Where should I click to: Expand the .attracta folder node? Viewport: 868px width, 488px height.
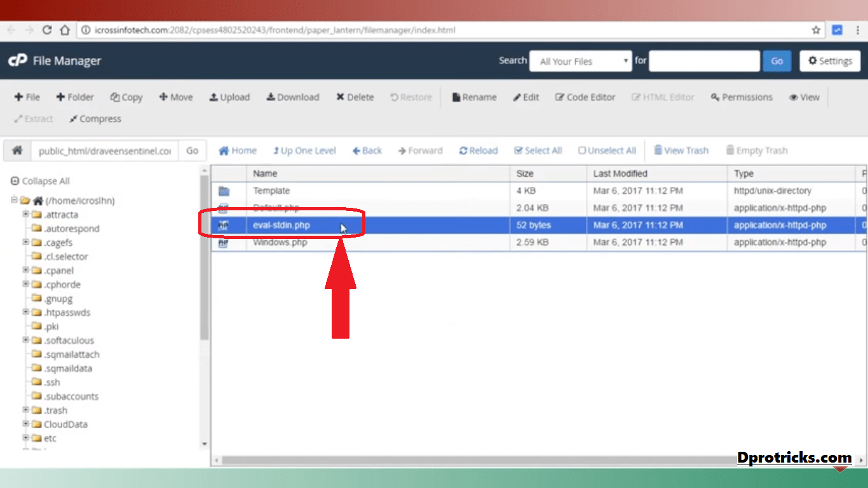coord(26,214)
